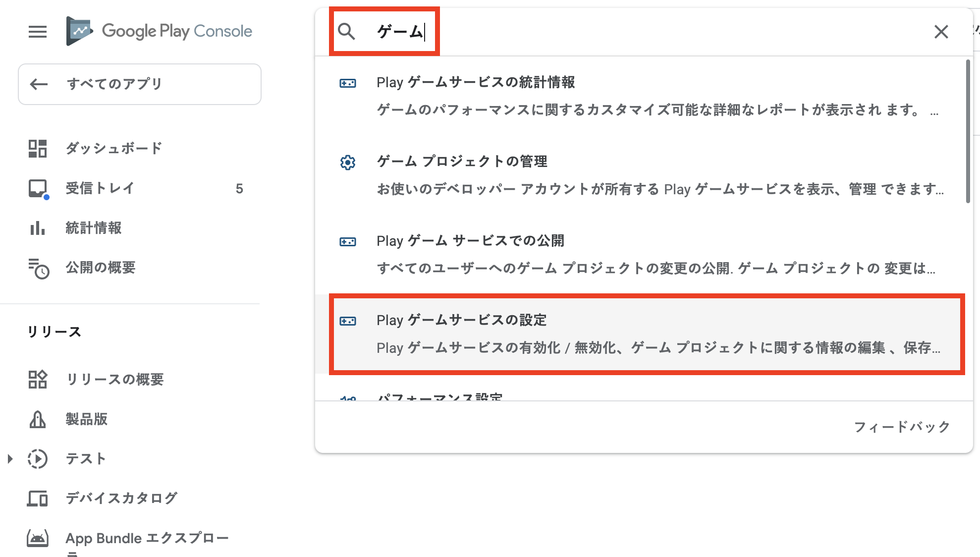
Task: Select Play ゲームサービスの統計情報 result
Action: [x=644, y=96]
